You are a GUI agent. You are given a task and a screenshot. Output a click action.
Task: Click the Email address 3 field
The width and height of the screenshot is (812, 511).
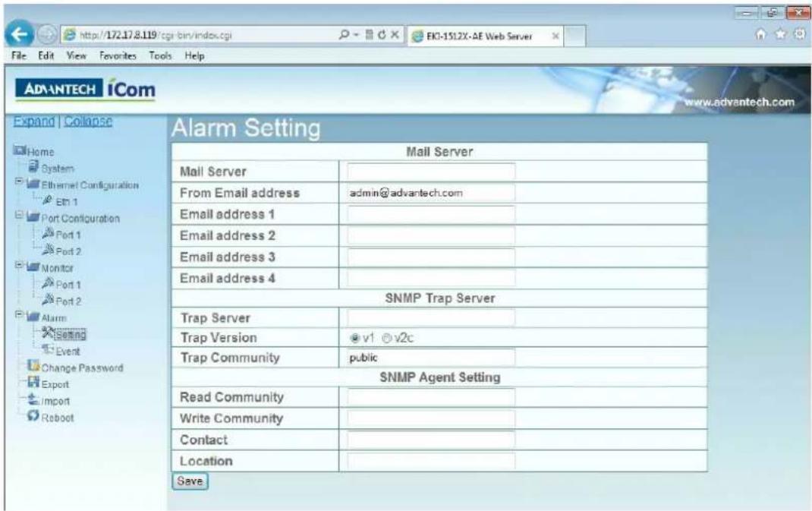[x=431, y=257]
